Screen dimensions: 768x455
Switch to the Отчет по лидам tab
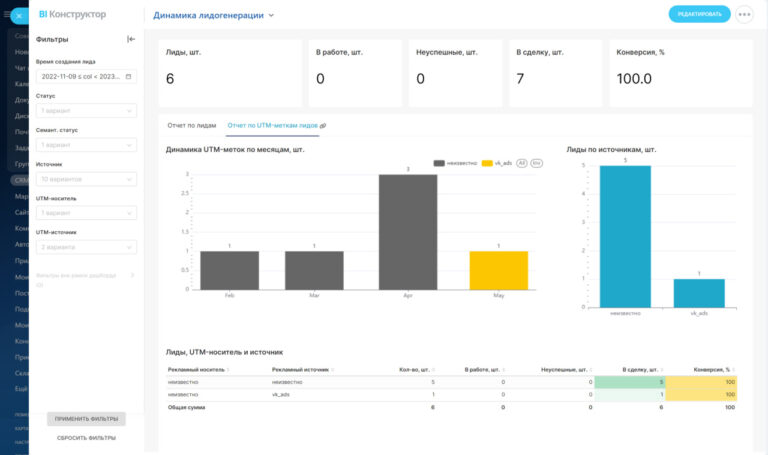coord(192,125)
